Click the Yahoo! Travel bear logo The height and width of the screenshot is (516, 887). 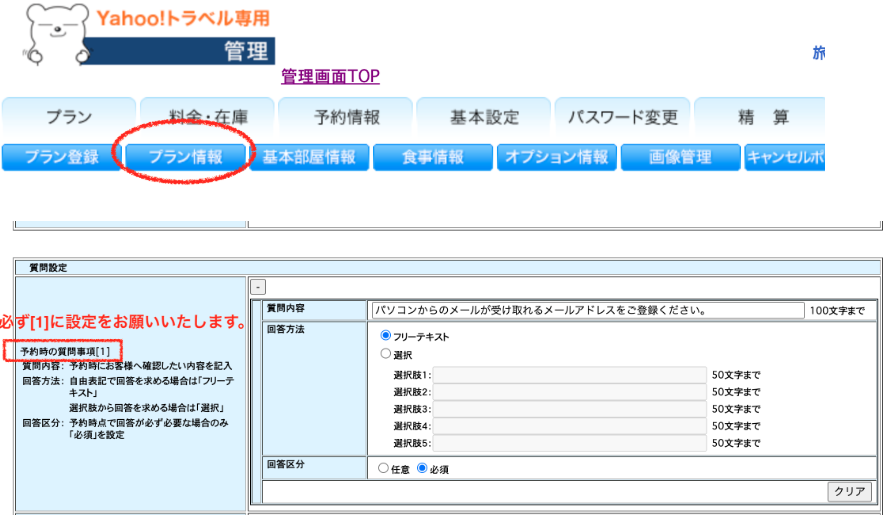click(x=56, y=36)
